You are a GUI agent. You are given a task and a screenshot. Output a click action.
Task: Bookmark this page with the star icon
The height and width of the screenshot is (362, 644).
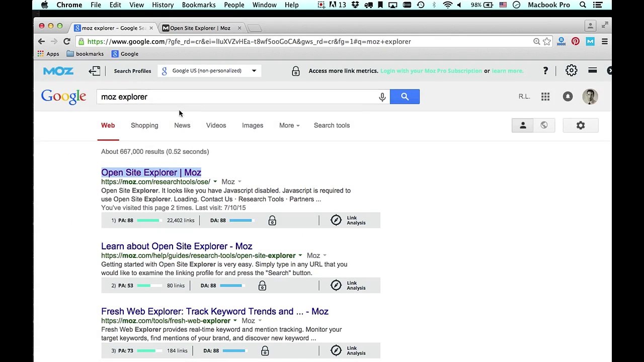click(547, 42)
